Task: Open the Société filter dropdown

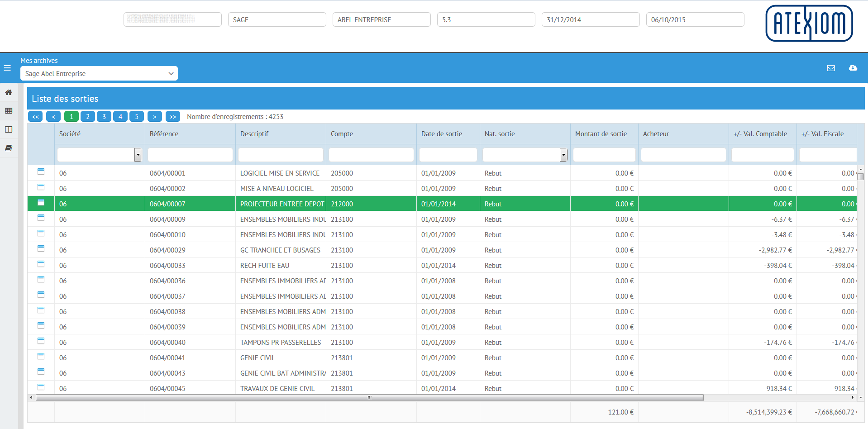Action: tap(138, 155)
